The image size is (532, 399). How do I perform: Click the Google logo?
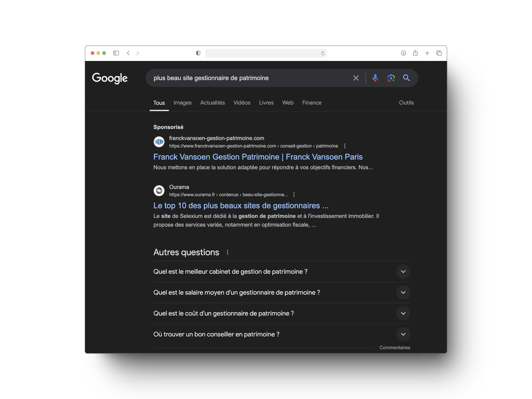(110, 78)
